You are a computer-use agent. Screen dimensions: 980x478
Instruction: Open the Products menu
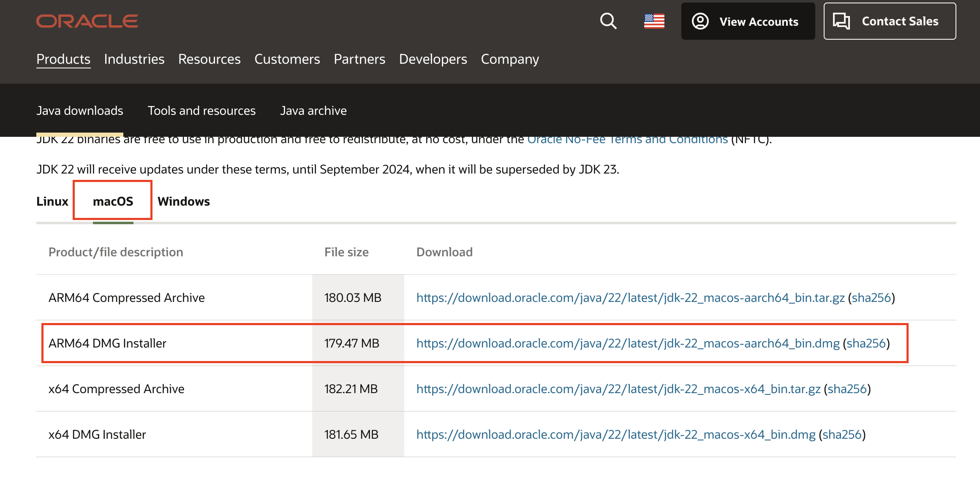coord(63,59)
